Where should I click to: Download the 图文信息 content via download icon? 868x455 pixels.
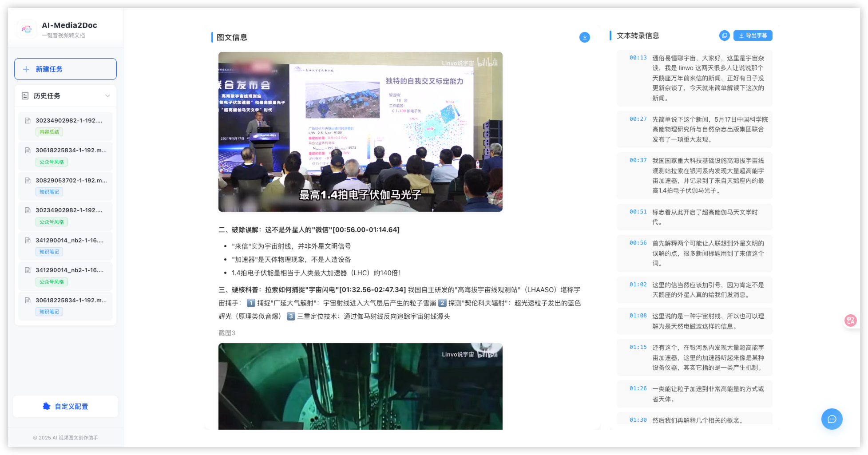click(x=584, y=37)
